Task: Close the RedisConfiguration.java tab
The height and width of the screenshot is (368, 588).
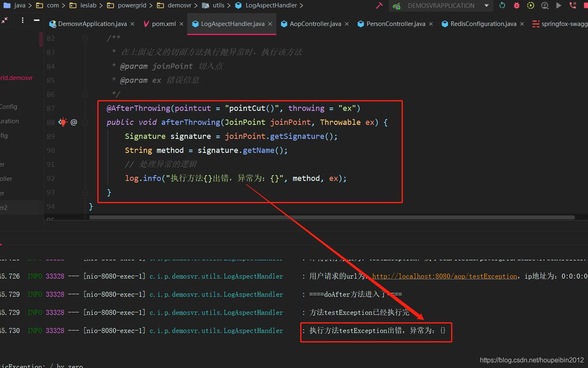Action: point(522,24)
